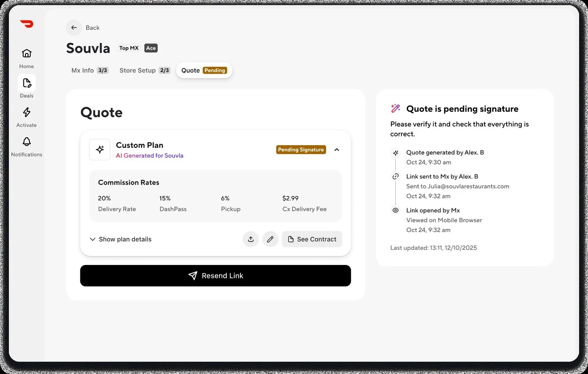This screenshot has height=374, width=588.
Task: Click the 6% Pickup value
Action: 225,198
